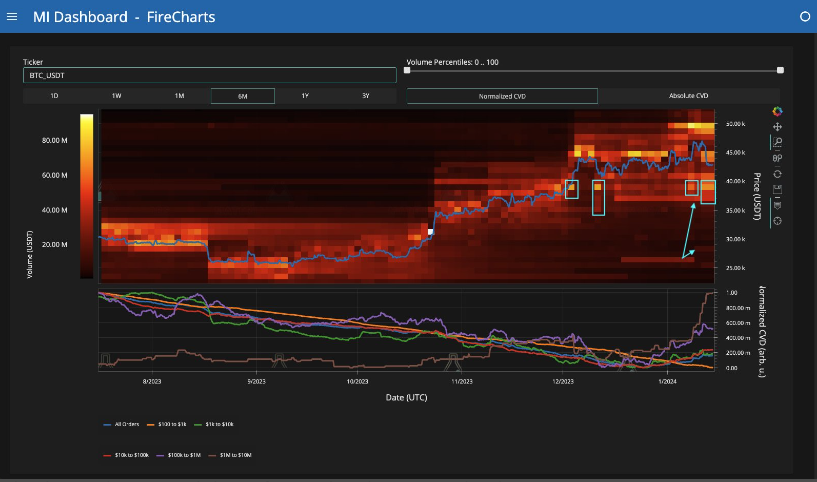Image resolution: width=817 pixels, height=482 pixels.
Task: Click the Reset chart tool
Action: 777,174
